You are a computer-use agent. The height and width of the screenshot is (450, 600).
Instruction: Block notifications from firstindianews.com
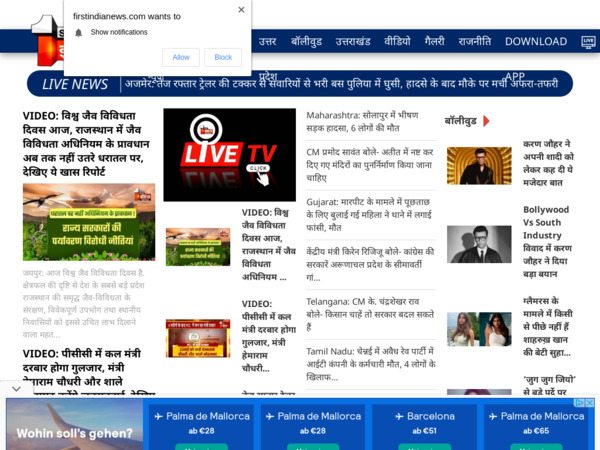coord(223,57)
